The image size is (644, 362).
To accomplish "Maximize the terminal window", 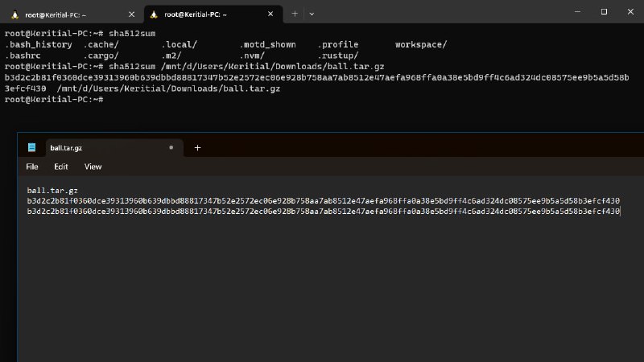I will pyautogui.click(x=604, y=12).
